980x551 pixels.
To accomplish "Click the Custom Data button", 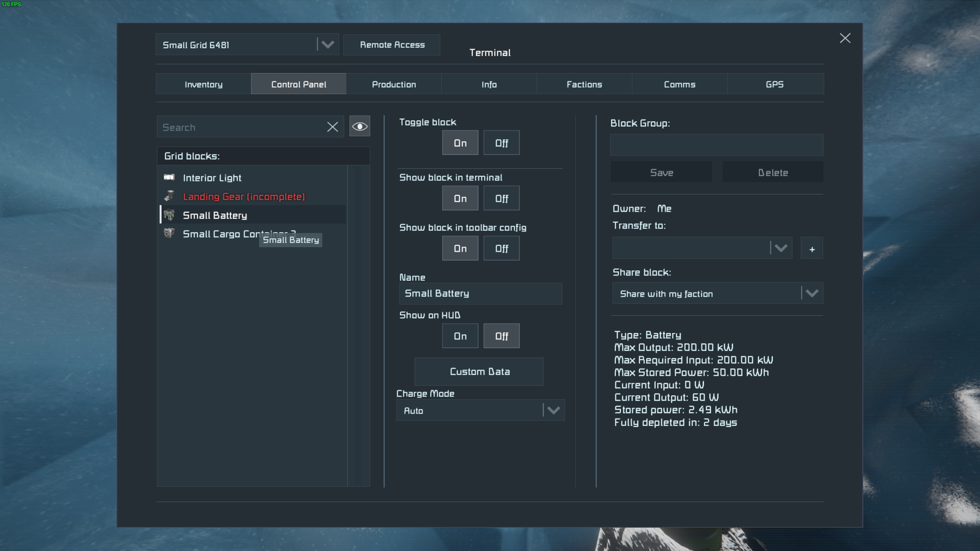I will coord(479,372).
